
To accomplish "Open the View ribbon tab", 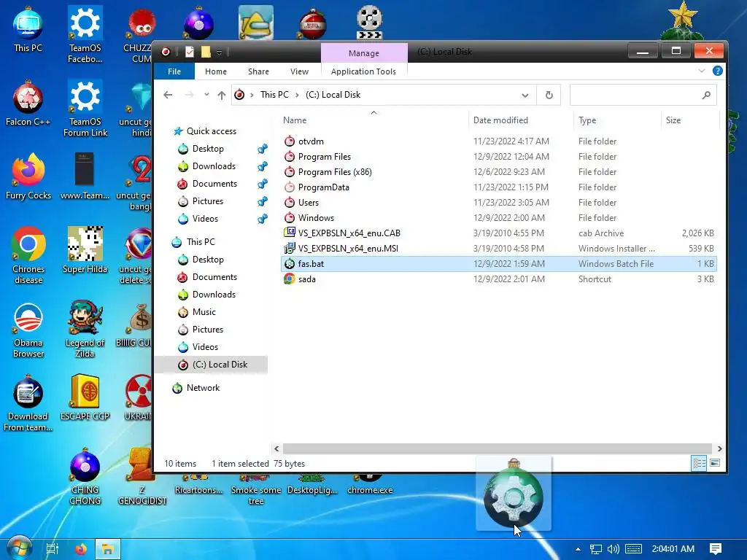I will point(299,71).
